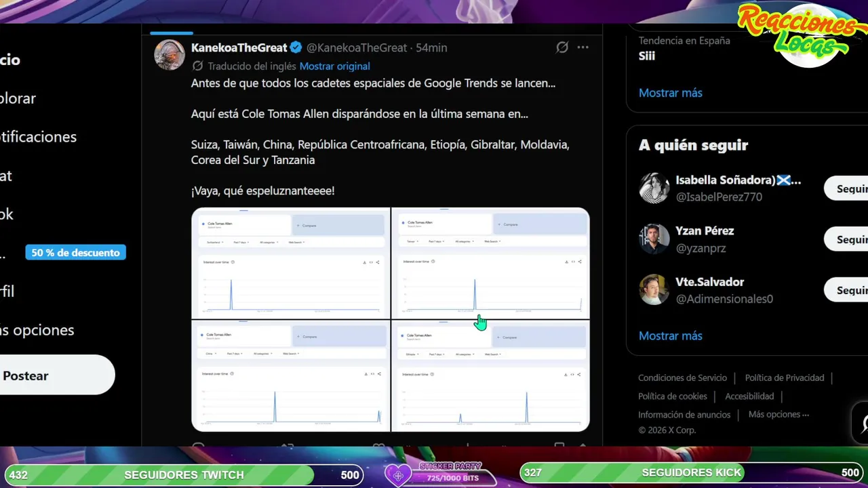The width and height of the screenshot is (868, 488).
Task: Show more trends in Tendencia panel
Action: [x=671, y=92]
